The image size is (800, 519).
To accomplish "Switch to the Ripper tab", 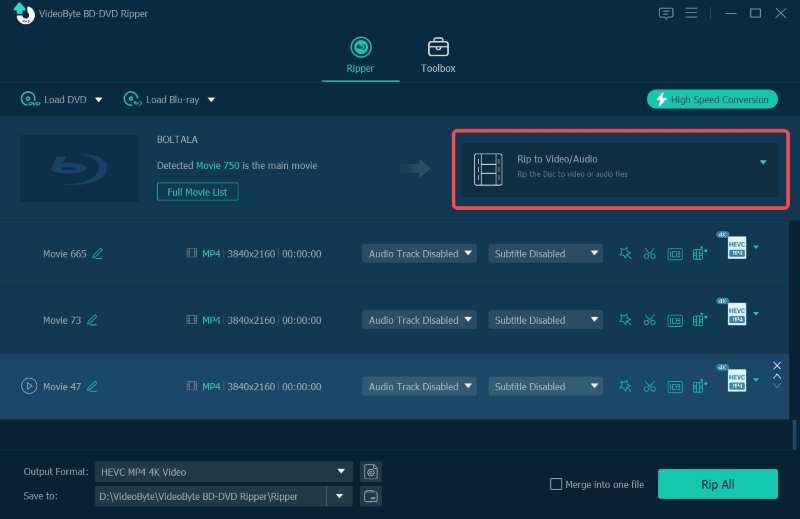I will pos(360,56).
